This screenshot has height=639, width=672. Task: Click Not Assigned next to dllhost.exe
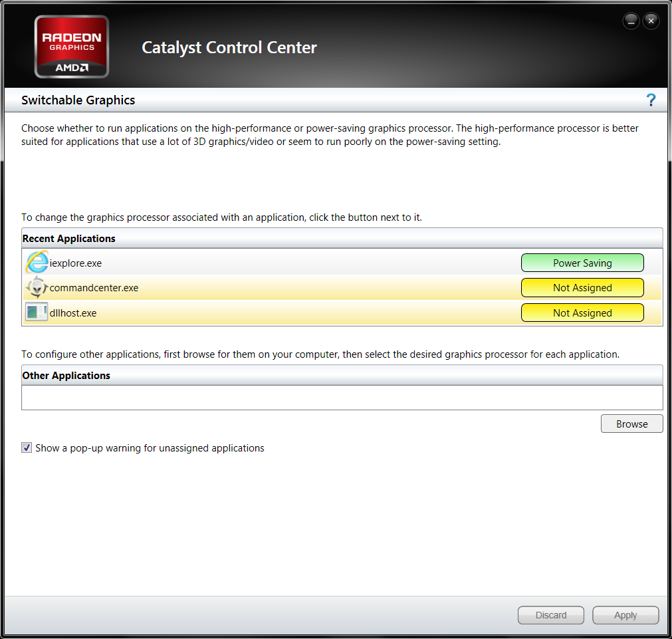(582, 313)
